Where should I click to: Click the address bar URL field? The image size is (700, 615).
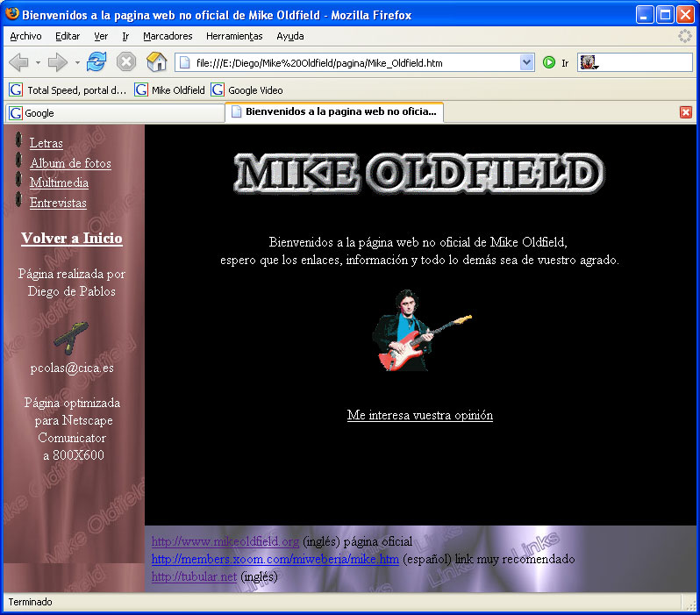point(355,63)
